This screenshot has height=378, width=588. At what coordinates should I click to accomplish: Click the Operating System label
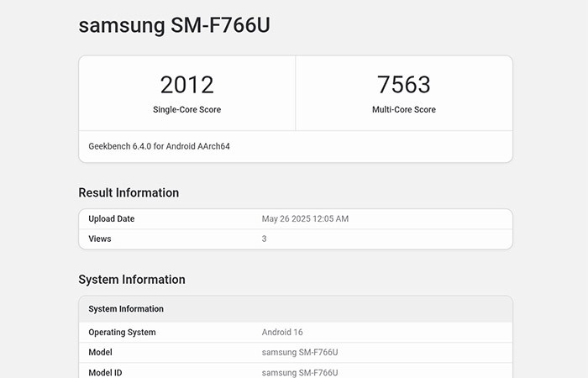(122, 333)
